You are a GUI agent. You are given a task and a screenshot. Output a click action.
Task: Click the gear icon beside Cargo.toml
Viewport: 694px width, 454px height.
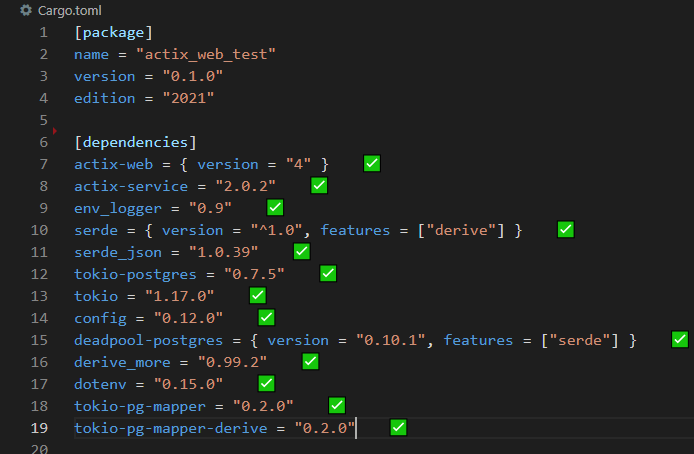pos(26,10)
